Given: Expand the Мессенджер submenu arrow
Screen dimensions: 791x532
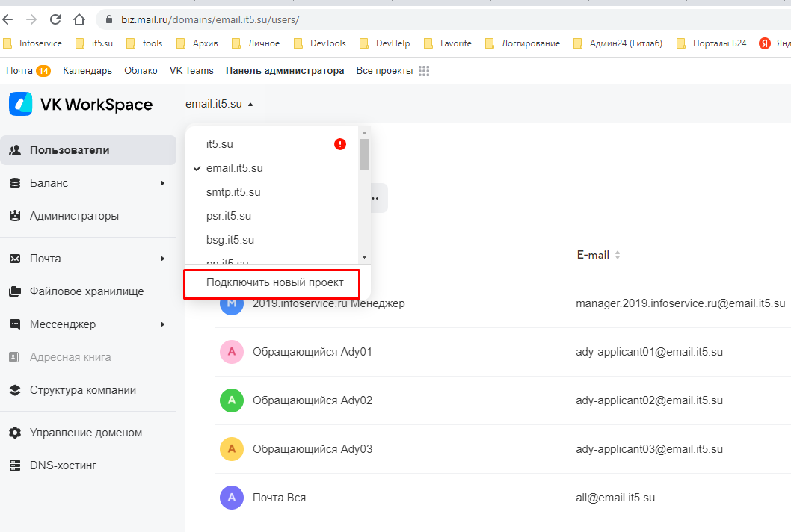Looking at the screenshot, I should point(162,324).
